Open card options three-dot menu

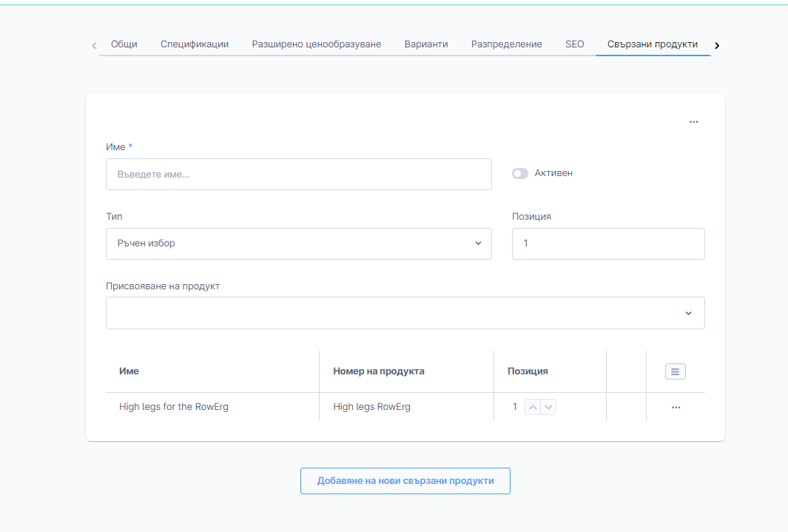click(x=693, y=122)
